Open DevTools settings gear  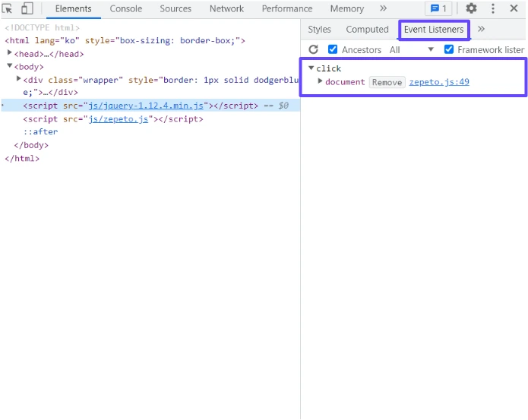tap(471, 8)
